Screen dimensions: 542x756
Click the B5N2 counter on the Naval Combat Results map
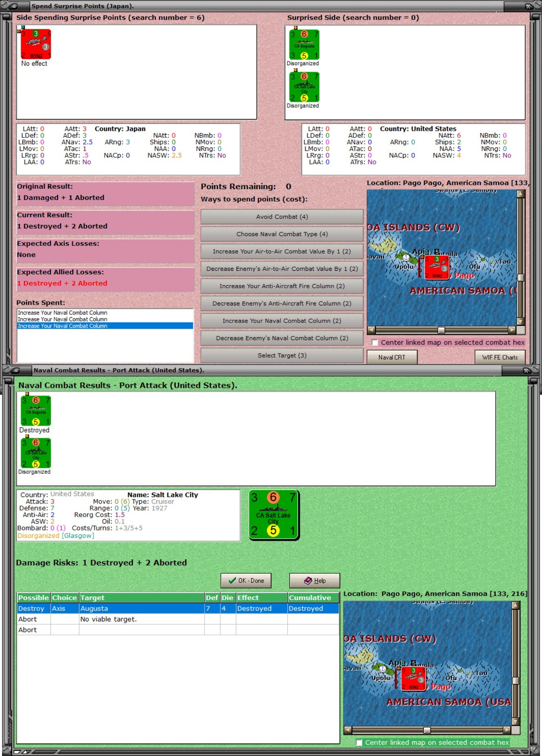pyautogui.click(x=414, y=679)
